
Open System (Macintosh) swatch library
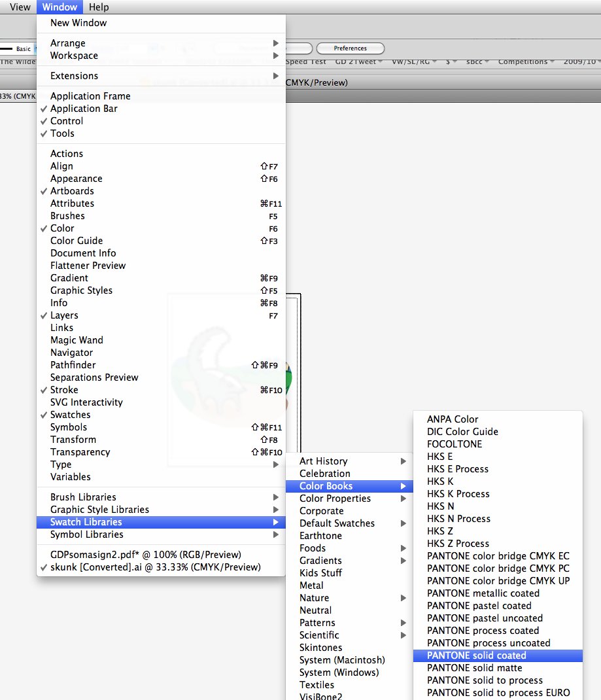click(x=349, y=660)
